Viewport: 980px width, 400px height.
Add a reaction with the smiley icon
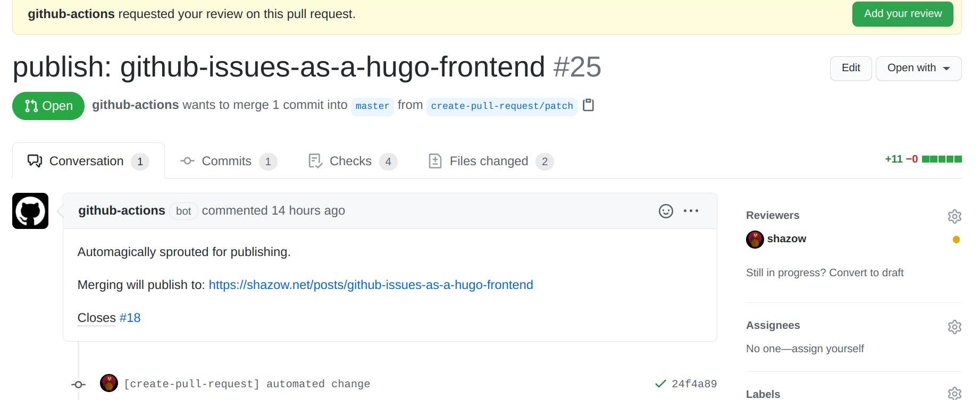(666, 211)
